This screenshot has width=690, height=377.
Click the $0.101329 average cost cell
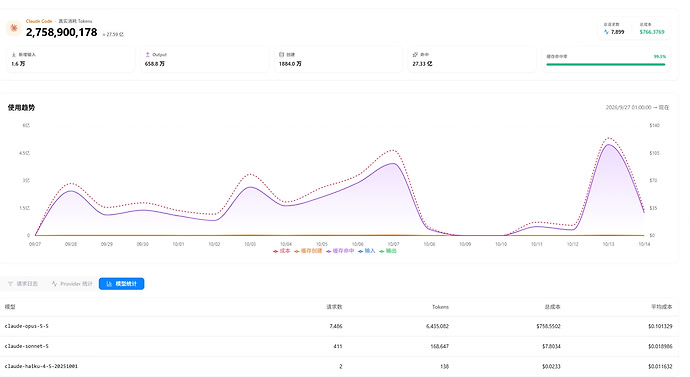point(660,326)
